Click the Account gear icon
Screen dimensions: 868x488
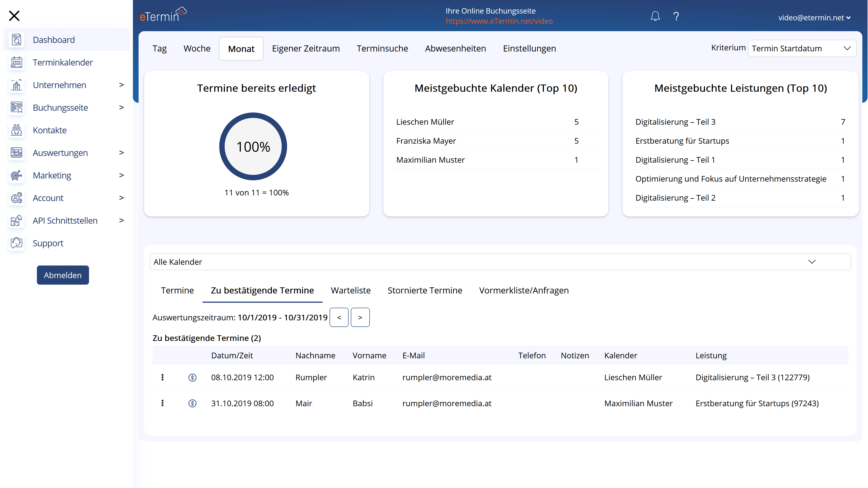tap(17, 198)
